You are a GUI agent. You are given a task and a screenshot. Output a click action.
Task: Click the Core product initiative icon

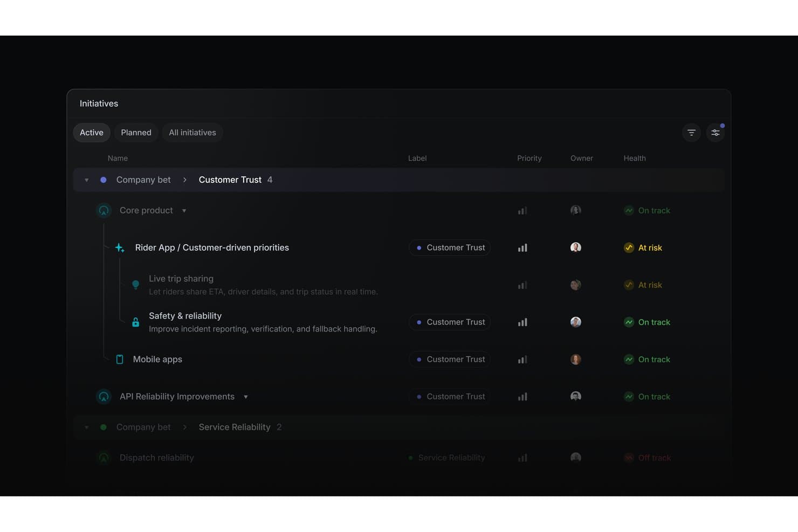pos(104,211)
